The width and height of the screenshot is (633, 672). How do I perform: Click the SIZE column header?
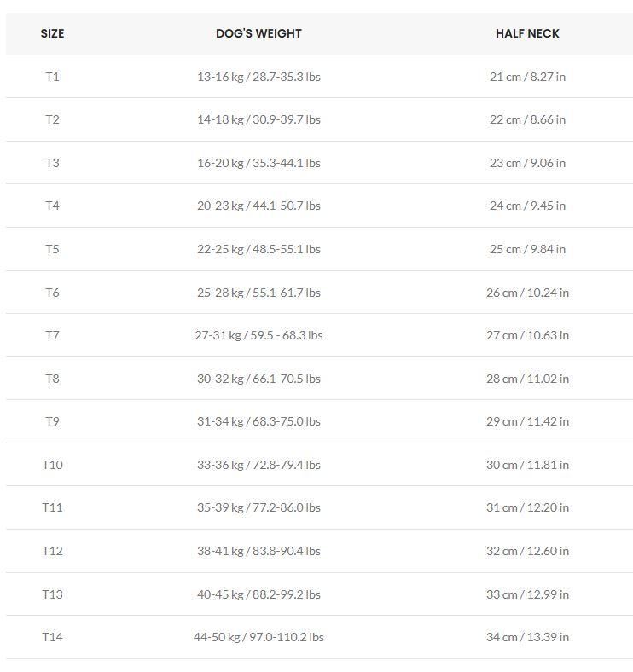pos(52,33)
